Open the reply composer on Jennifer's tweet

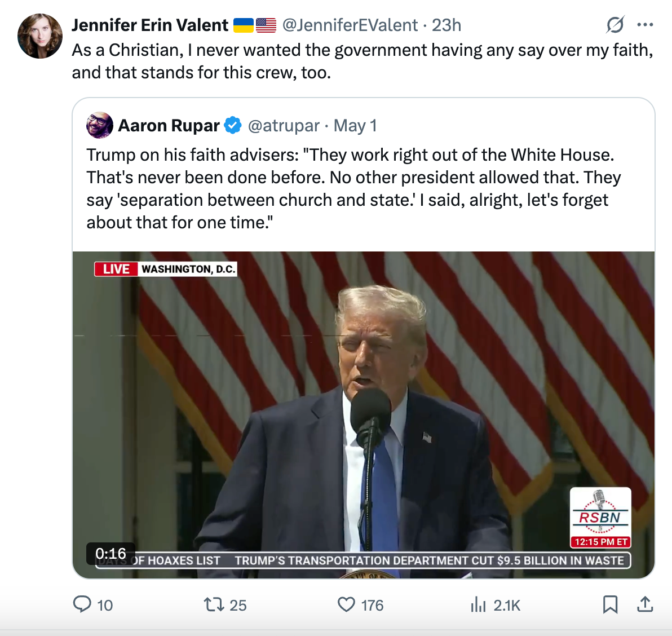pos(83,605)
